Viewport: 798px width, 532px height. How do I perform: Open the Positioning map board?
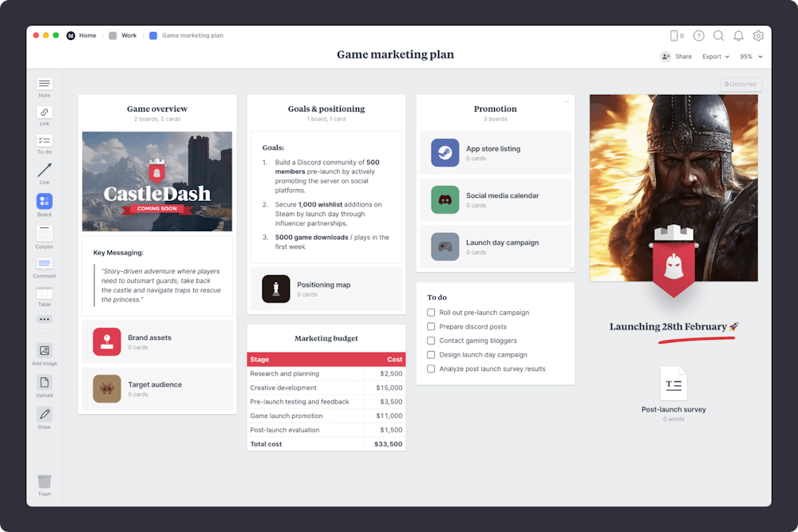(326, 287)
